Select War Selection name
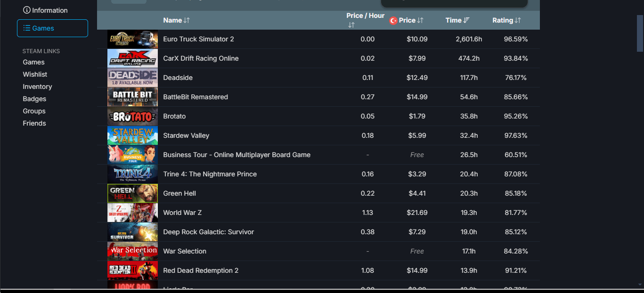Image resolution: width=644 pixels, height=293 pixels. point(185,251)
